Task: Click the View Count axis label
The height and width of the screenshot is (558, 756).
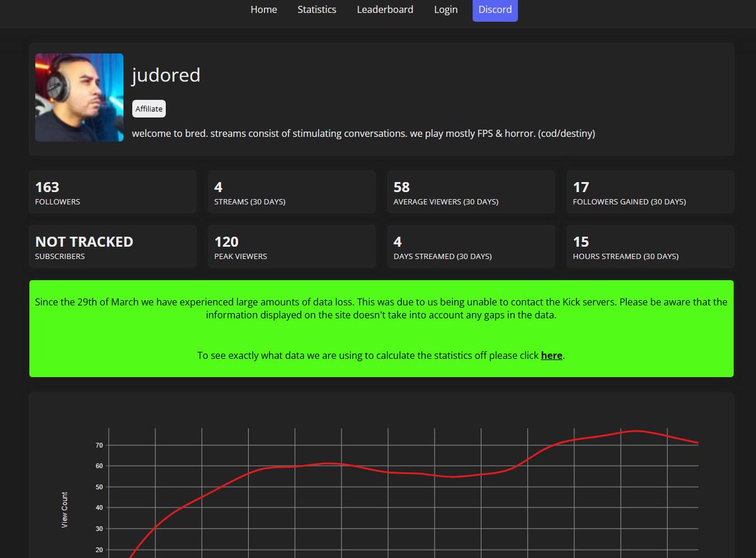Action: coord(64,510)
